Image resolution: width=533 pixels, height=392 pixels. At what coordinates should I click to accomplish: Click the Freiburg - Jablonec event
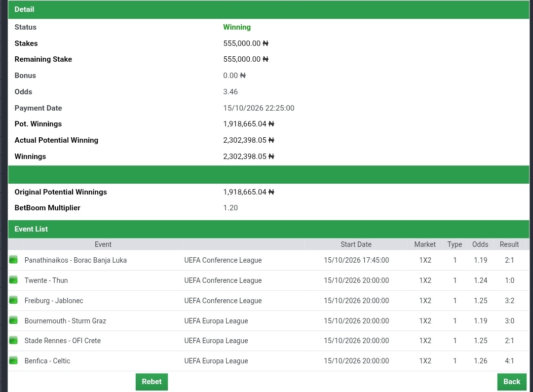[x=54, y=301]
